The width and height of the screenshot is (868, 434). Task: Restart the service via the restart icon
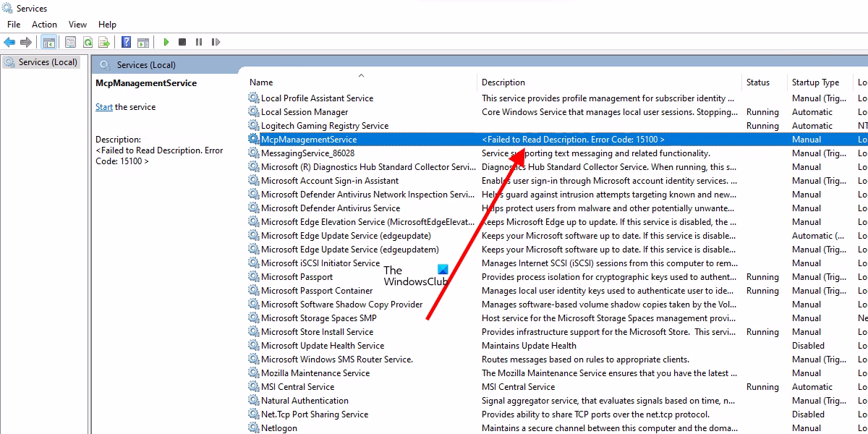pyautogui.click(x=216, y=41)
